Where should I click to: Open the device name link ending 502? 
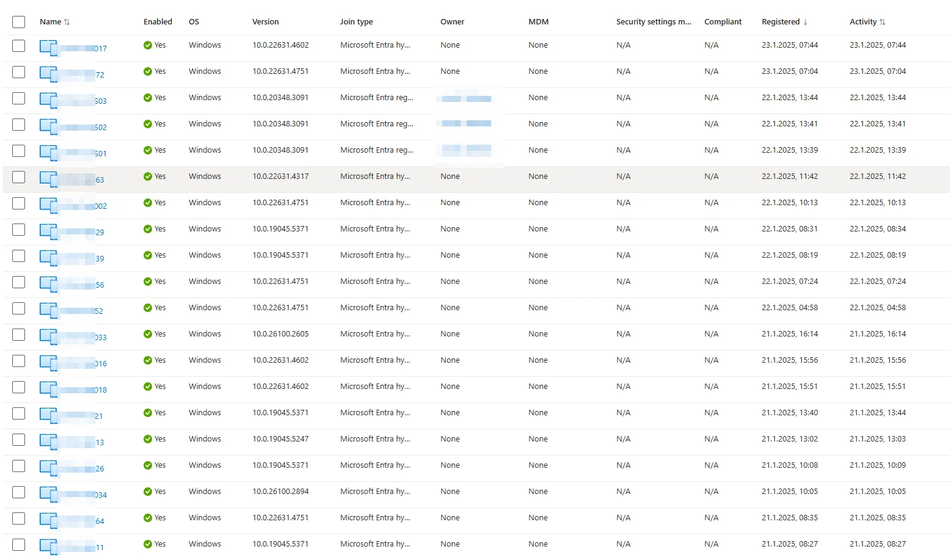pyautogui.click(x=83, y=127)
